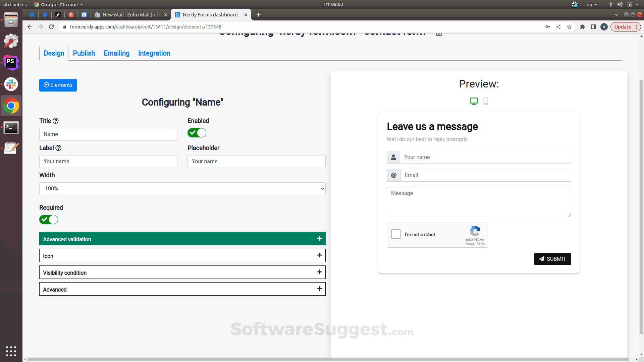Toggle the Enabled switch off

(197, 133)
